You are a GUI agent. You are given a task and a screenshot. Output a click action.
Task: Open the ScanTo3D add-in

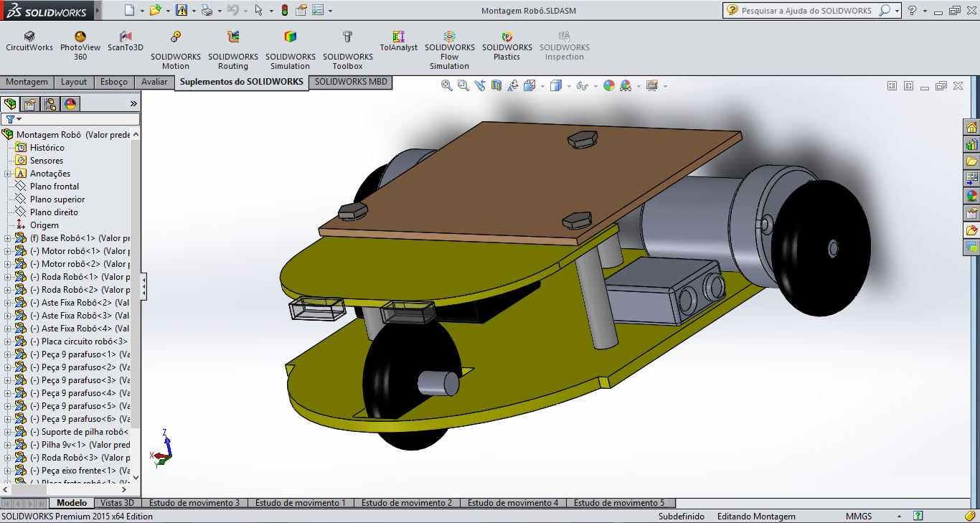pyautogui.click(x=126, y=41)
